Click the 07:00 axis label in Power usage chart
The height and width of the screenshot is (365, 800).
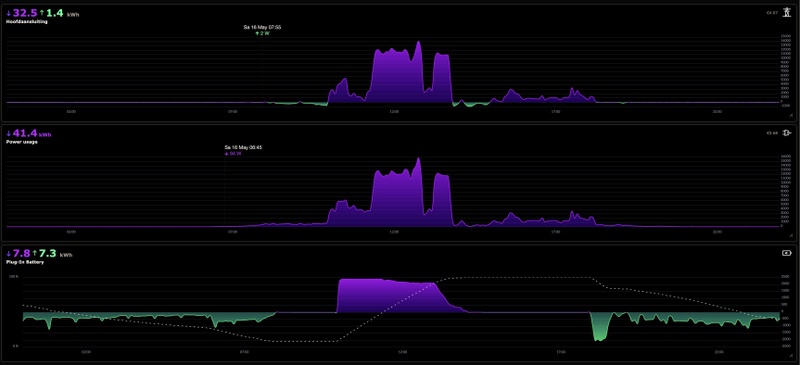[x=233, y=231]
